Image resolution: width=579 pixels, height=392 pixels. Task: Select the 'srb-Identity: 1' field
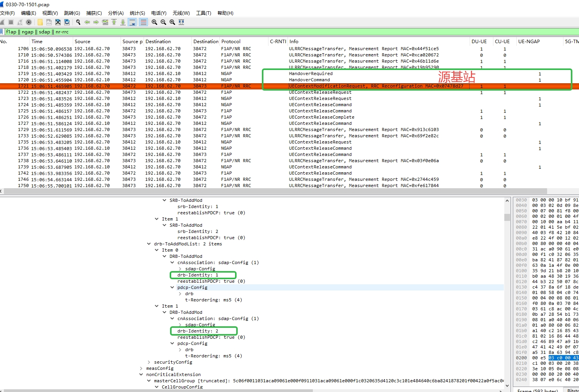pos(198,206)
